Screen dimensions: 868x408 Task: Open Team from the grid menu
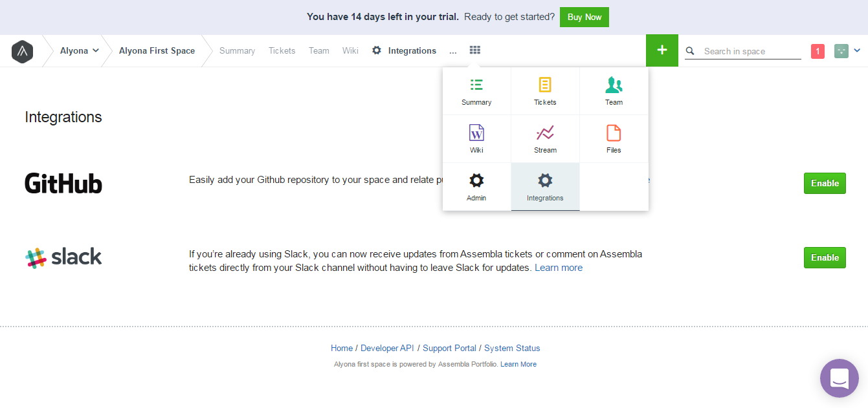point(614,91)
